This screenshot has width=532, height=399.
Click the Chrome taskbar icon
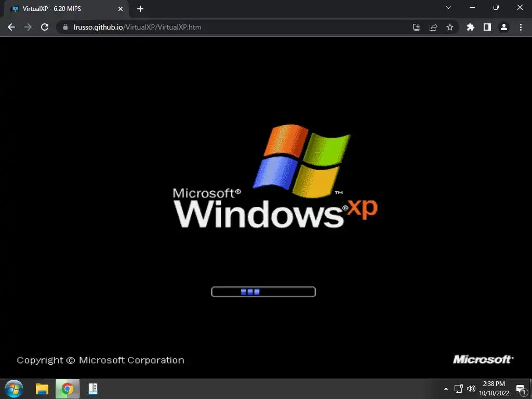pos(67,389)
